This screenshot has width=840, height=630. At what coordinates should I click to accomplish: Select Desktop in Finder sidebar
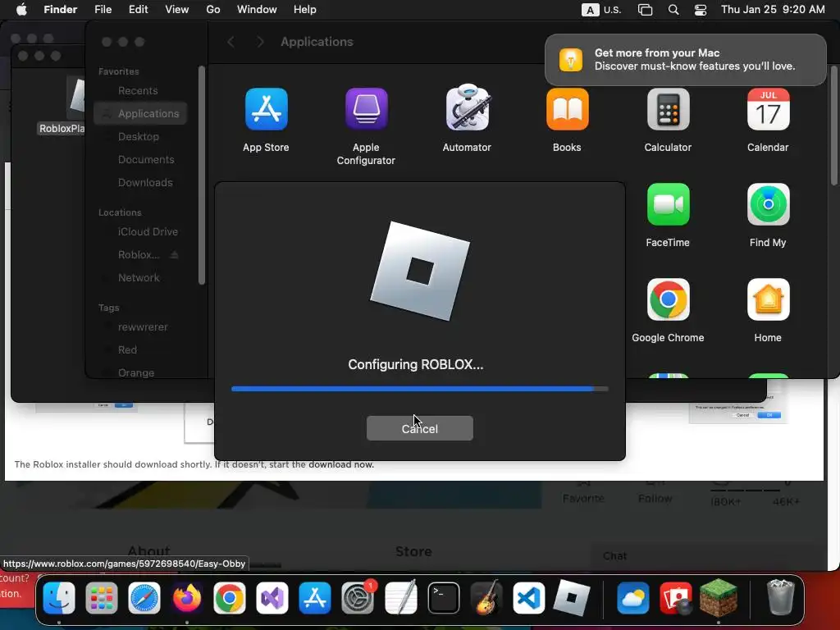(x=138, y=137)
